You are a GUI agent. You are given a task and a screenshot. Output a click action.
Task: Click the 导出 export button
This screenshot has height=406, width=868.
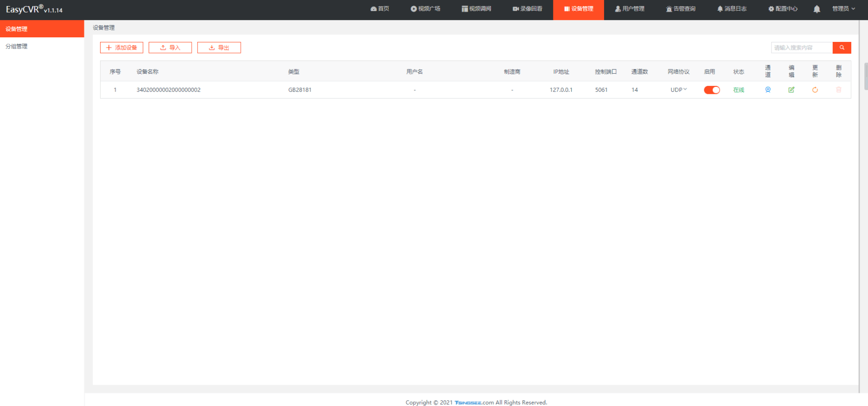(x=219, y=47)
